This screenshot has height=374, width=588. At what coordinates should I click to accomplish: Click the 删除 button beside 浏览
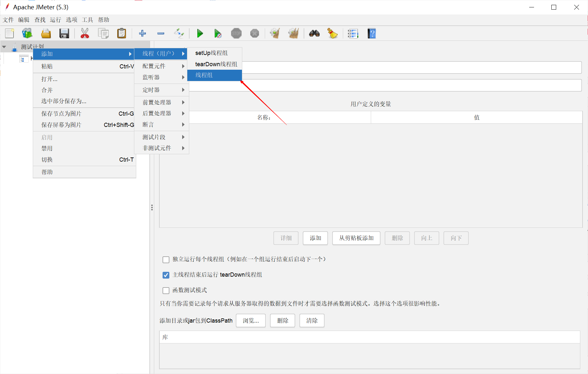point(282,321)
